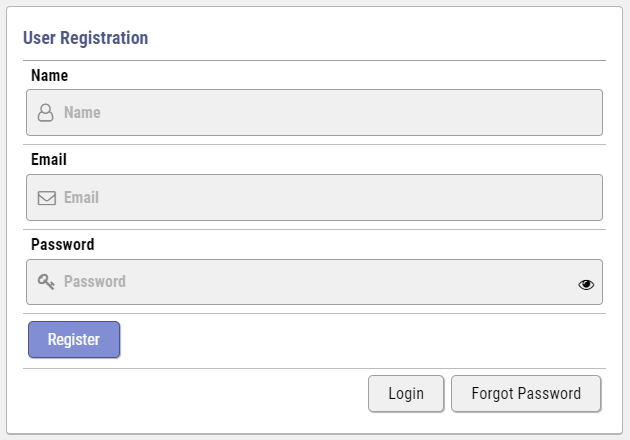Screen dimensions: 630x440
Task: Click blank space left of Login button
Action: [x=195, y=394]
